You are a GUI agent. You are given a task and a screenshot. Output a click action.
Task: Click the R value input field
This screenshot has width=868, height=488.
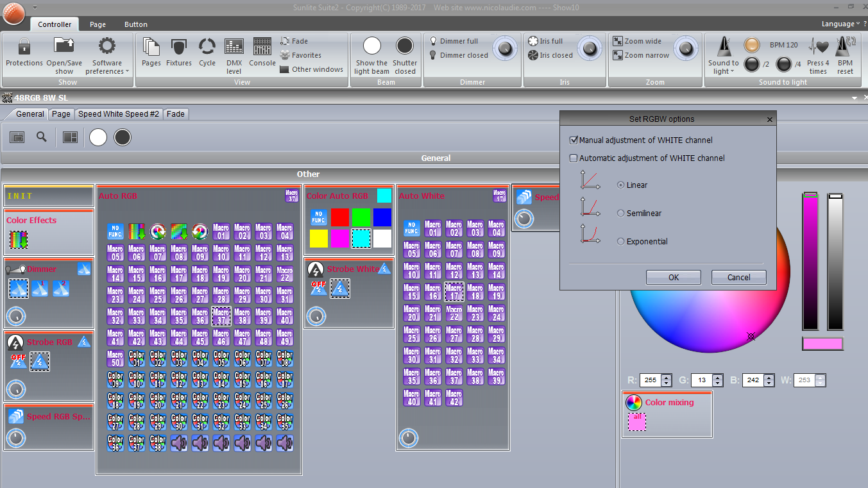tap(650, 380)
